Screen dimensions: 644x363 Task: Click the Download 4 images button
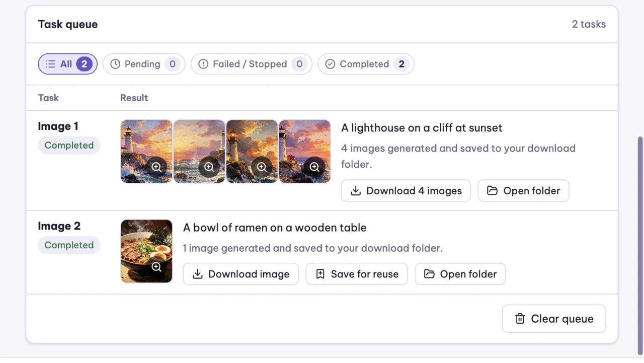(x=406, y=191)
